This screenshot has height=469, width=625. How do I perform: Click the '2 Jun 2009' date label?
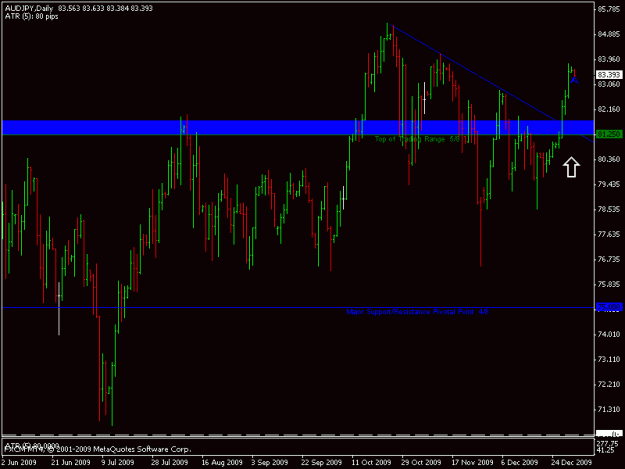pos(19,462)
